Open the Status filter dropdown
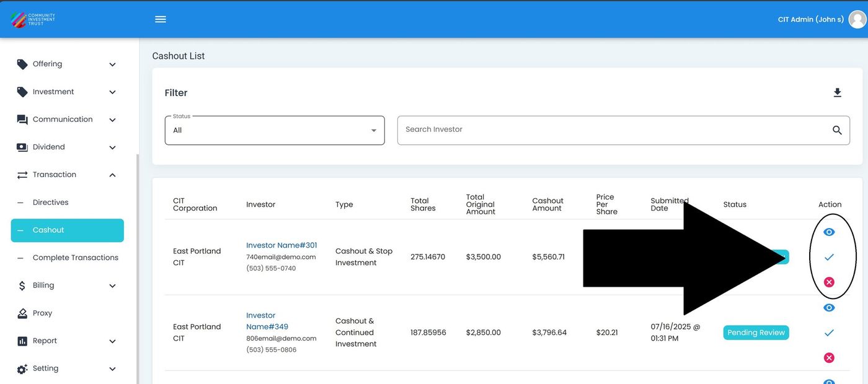 point(274,131)
